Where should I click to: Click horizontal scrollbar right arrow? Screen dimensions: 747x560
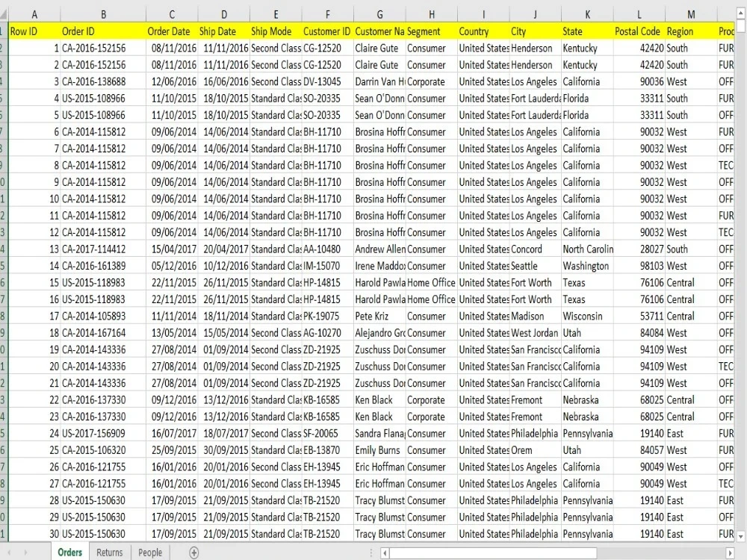pyautogui.click(x=730, y=553)
